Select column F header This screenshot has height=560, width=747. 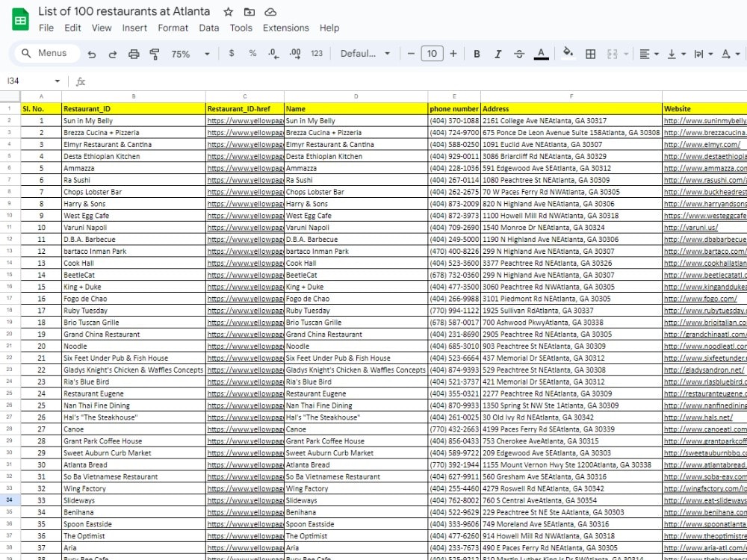pos(571,96)
